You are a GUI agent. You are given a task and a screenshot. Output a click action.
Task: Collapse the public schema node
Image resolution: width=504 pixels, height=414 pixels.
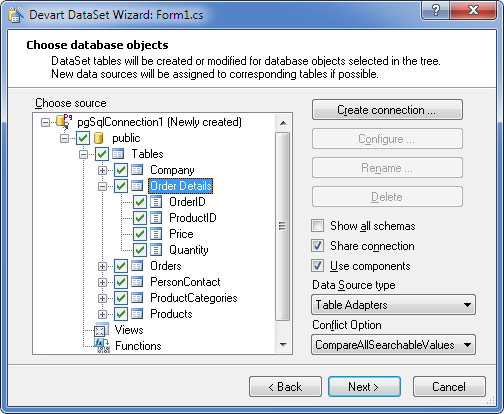pos(64,138)
